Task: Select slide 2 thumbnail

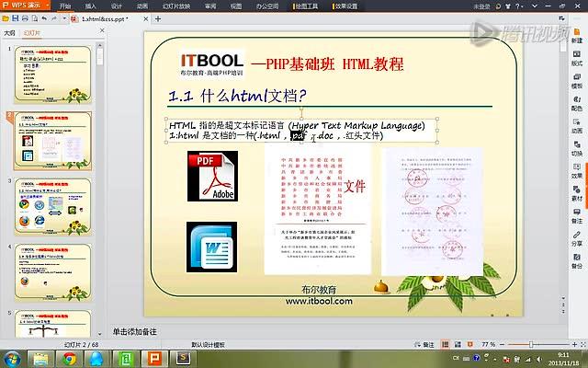Action: 53,141
